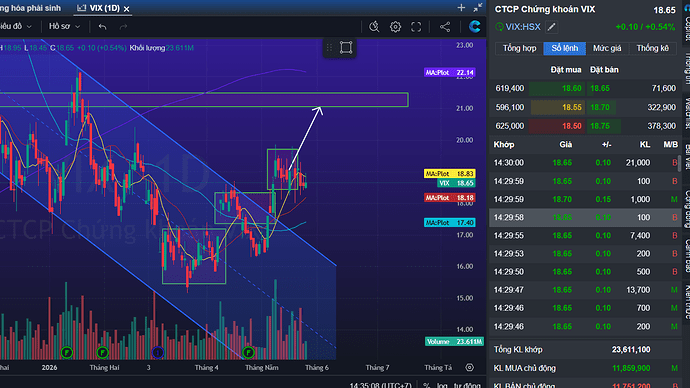The image size is (690, 388).
Task: Open the Cộng đồng side panel tab
Action: click(x=686, y=208)
